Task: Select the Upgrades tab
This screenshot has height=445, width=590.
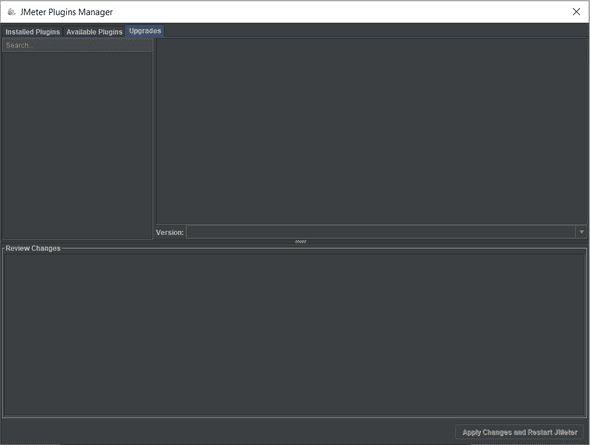Action: 145,31
